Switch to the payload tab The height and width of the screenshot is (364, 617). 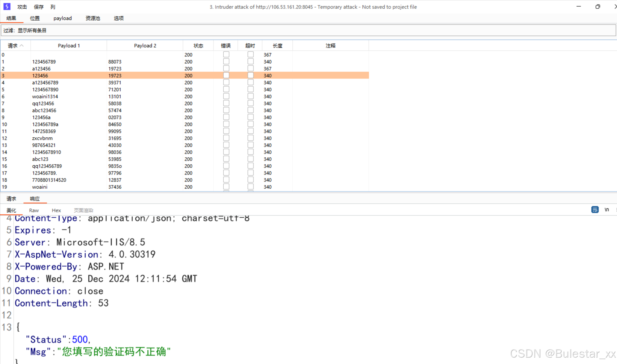(62, 18)
